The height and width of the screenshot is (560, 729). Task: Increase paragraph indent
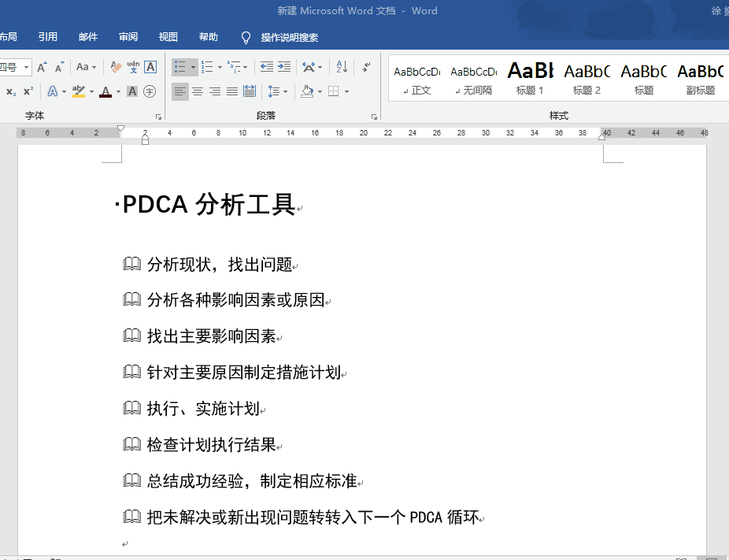coord(284,67)
